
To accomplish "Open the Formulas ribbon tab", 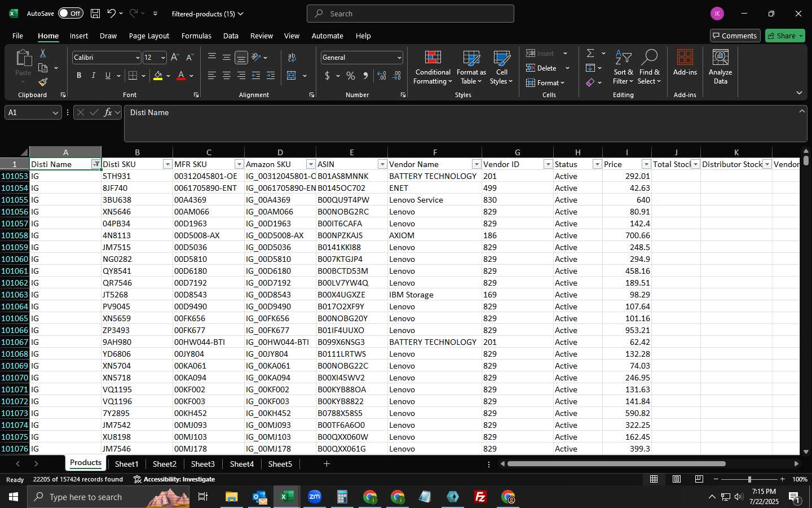I will click(x=196, y=36).
